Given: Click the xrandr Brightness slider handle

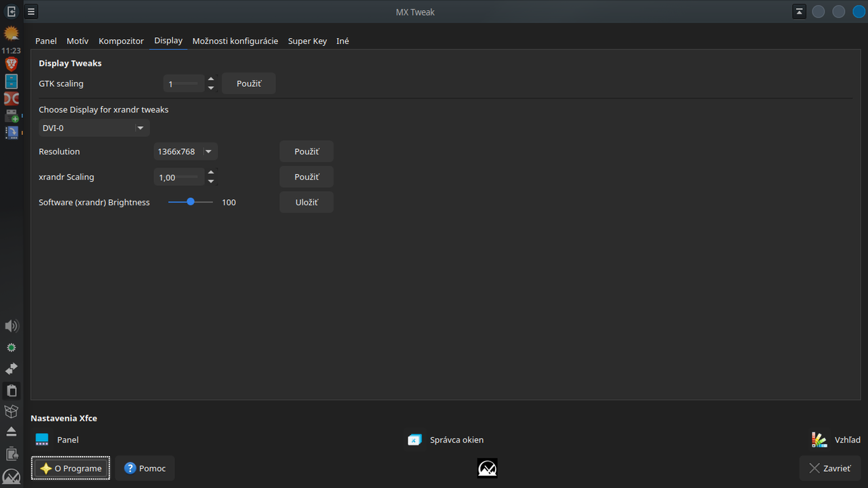Looking at the screenshot, I should coord(191,202).
